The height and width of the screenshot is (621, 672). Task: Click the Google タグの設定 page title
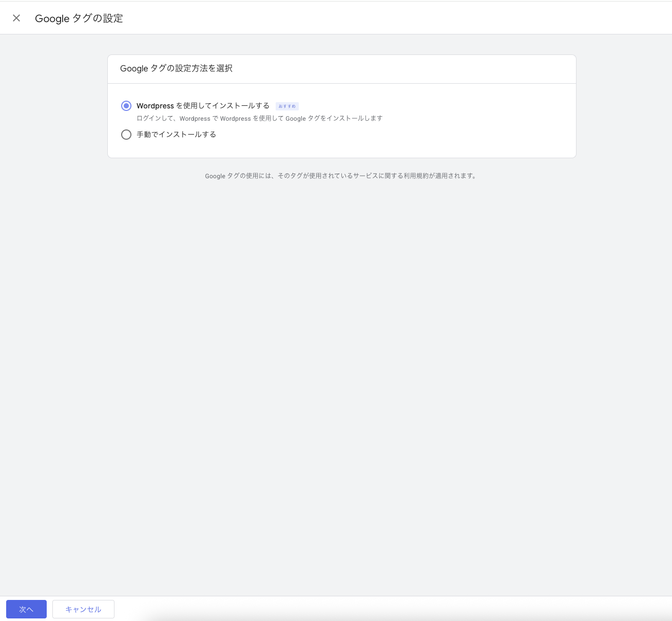coord(79,18)
